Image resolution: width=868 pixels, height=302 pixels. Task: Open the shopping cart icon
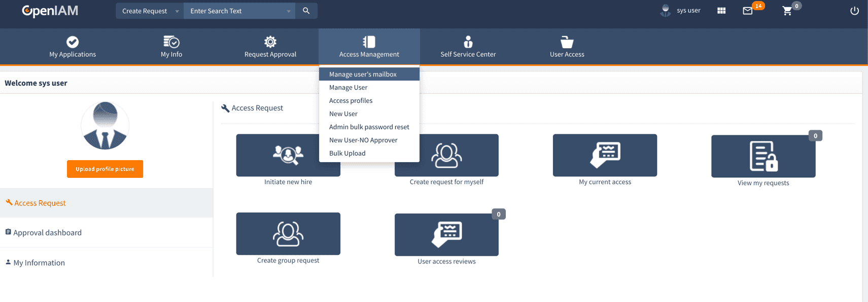click(x=787, y=11)
